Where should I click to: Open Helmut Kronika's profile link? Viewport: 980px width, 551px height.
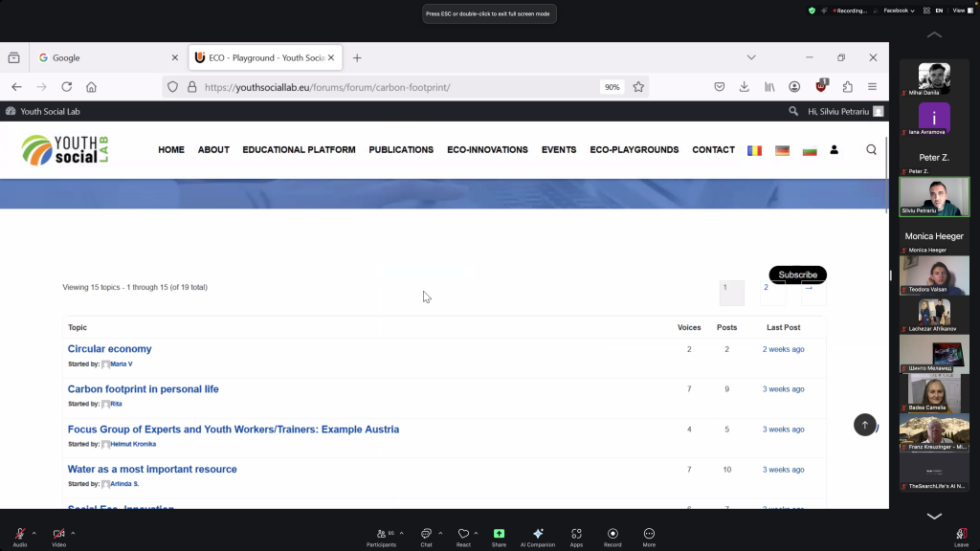[x=133, y=444]
